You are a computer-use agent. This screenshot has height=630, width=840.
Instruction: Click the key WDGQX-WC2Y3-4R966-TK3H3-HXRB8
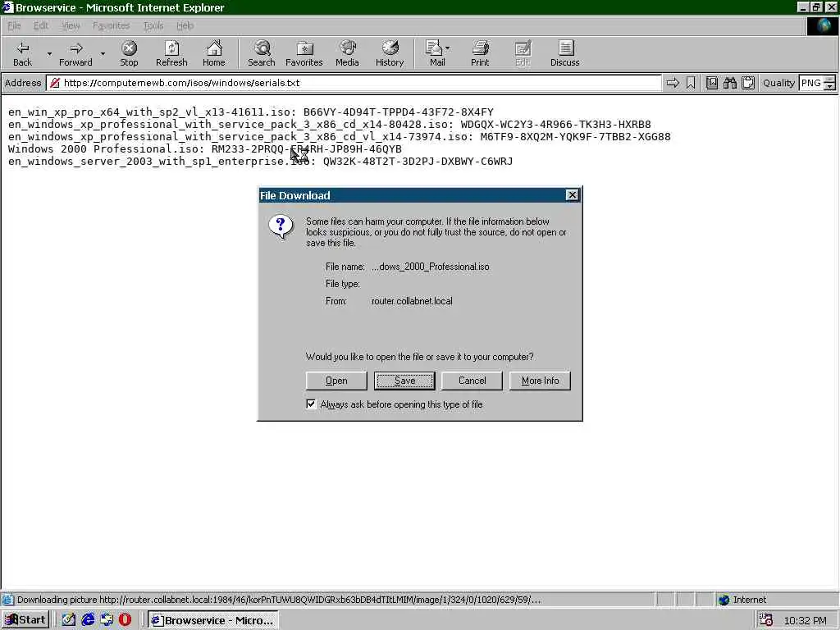pyautogui.click(x=556, y=125)
